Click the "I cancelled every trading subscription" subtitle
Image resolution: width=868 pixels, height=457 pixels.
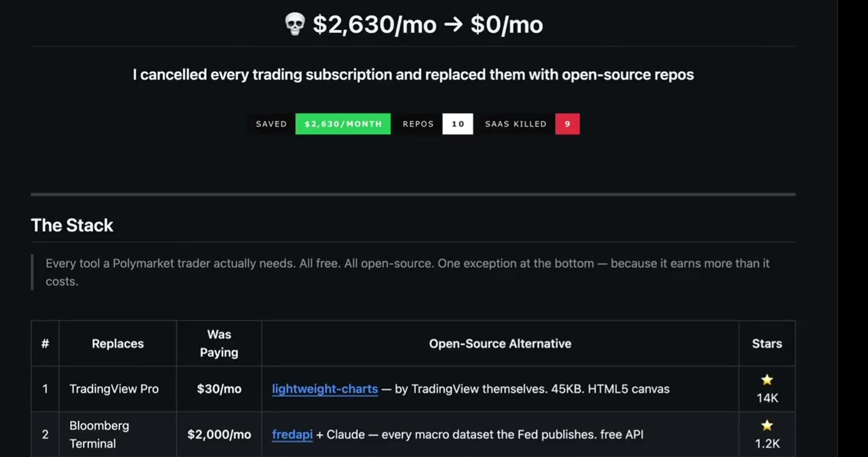point(413,75)
